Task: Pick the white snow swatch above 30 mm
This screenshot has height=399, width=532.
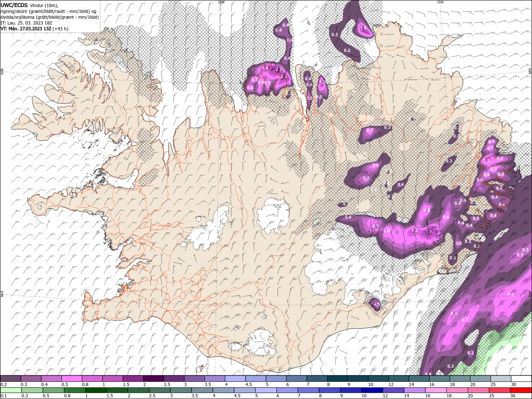Action: click(x=521, y=378)
